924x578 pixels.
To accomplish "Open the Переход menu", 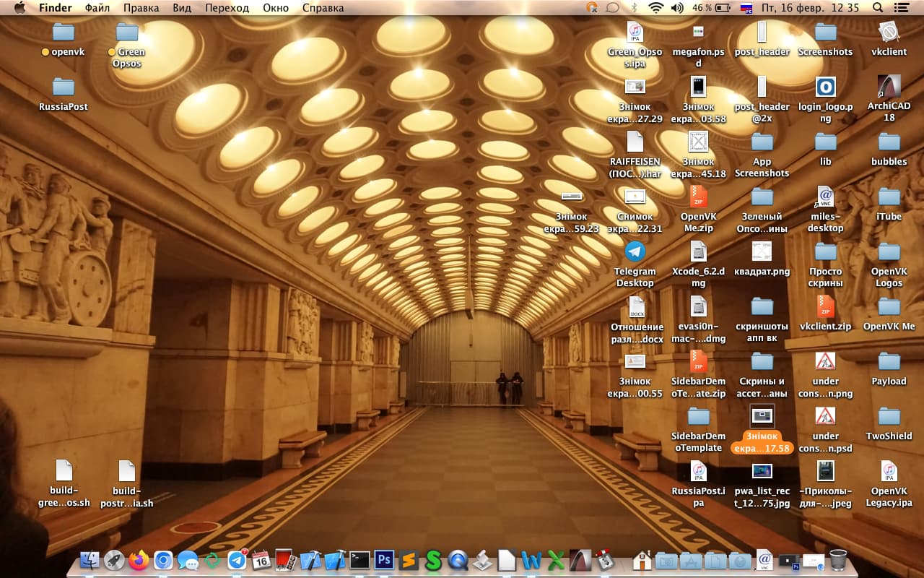I will [227, 8].
